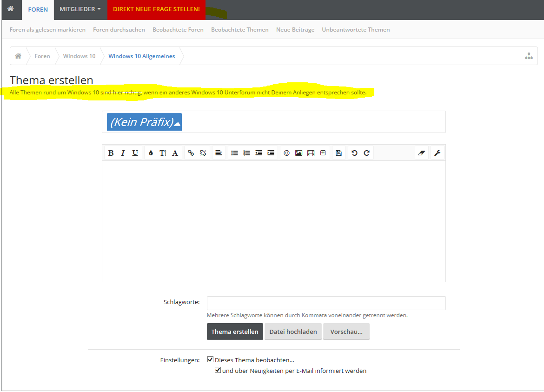544x392 pixels.
Task: Select Foren als gelesen markieren
Action: pyautogui.click(x=47, y=30)
